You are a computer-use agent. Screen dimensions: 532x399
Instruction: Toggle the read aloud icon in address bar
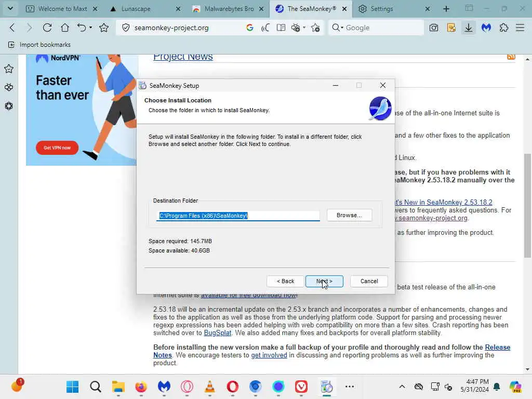265,28
